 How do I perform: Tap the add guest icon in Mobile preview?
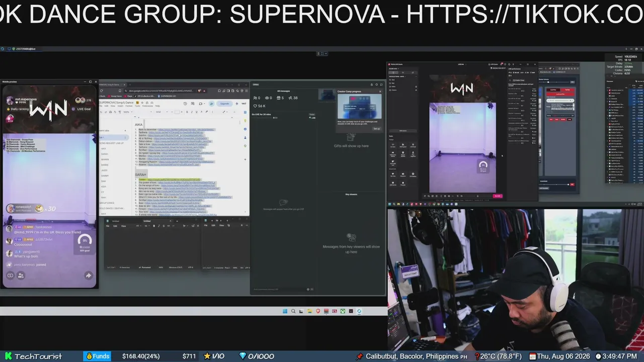click(21, 276)
